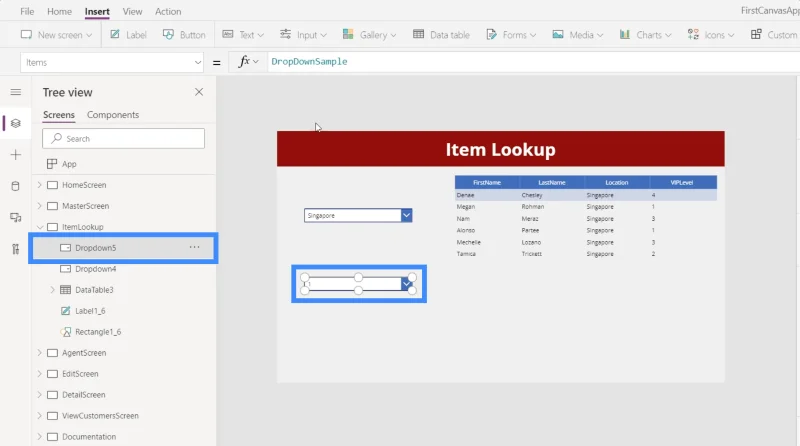Screen dimensions: 800x446
Task: Expand the ViewCustomersScreen node
Action: click(40, 415)
